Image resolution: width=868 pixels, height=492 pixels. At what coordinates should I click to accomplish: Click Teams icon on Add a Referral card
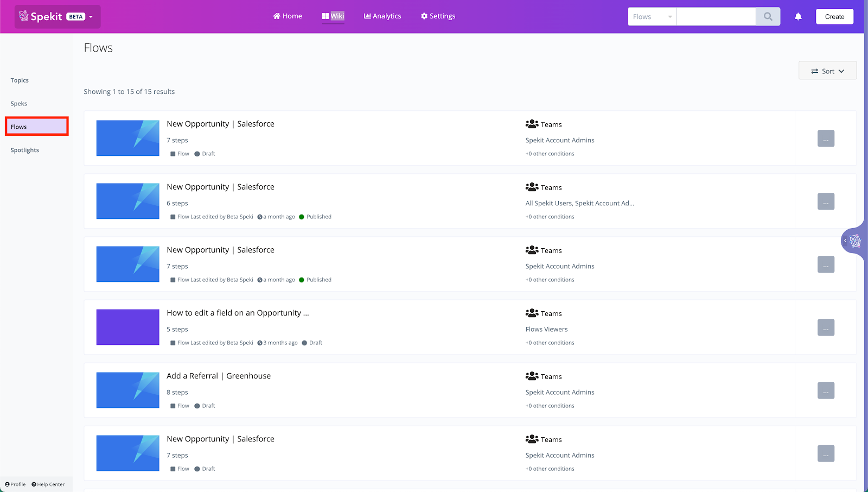pos(532,376)
